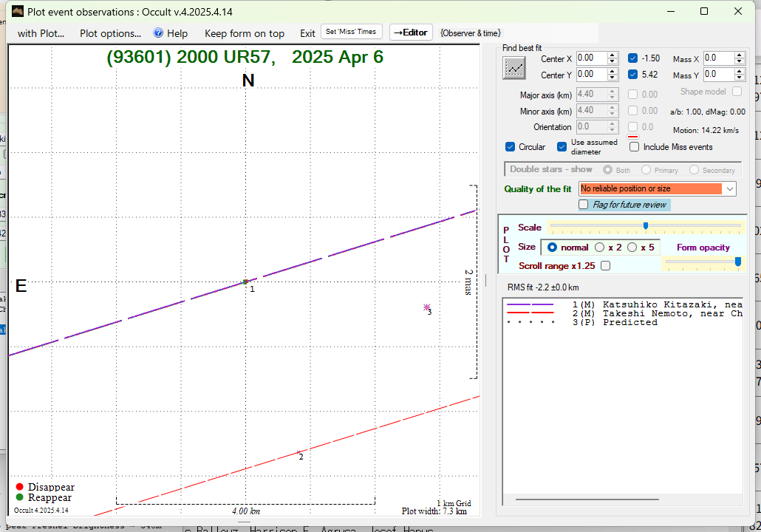This screenshot has height=532, width=761.
Task: Select the x 2 plot size option
Action: (x=600, y=248)
